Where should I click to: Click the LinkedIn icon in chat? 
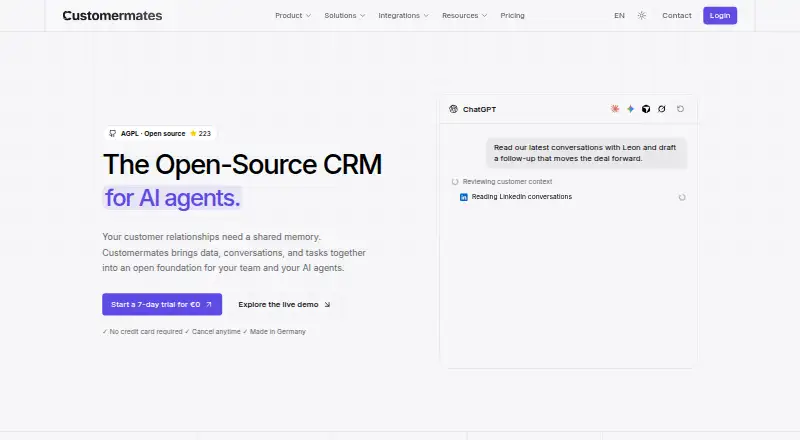pos(464,197)
